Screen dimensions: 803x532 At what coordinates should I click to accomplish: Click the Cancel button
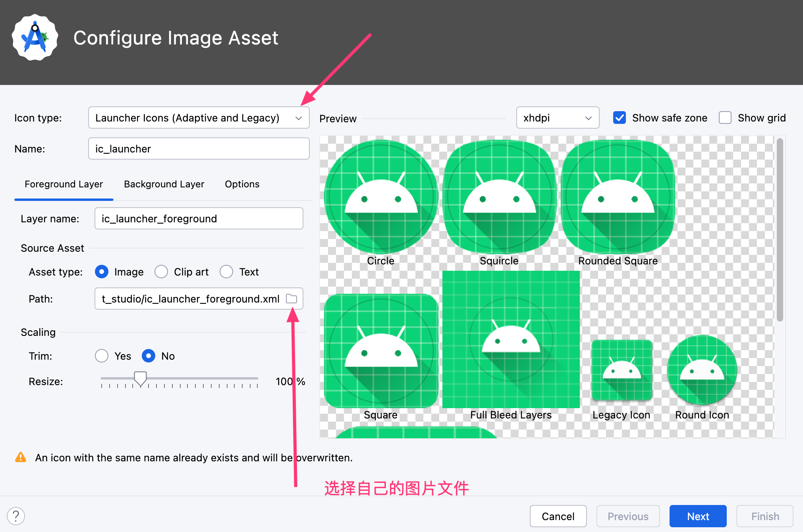coord(558,516)
